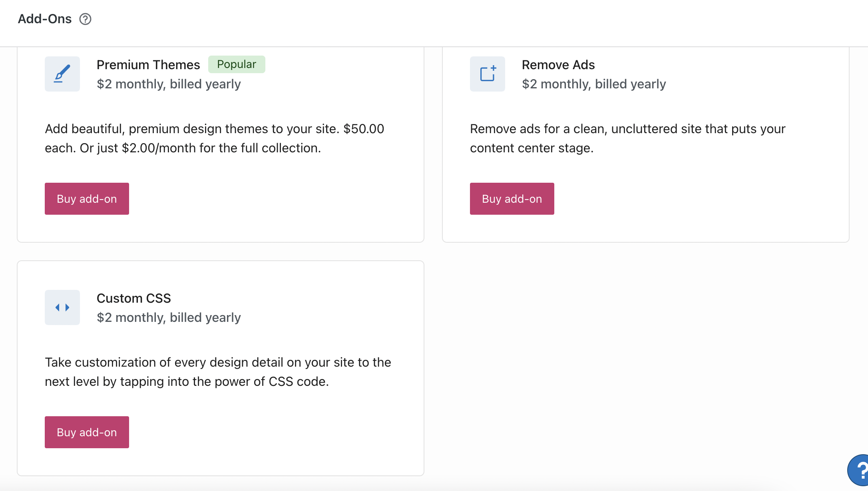Click the premium design themes description
Viewport: 868px width, 491px height.
point(214,138)
